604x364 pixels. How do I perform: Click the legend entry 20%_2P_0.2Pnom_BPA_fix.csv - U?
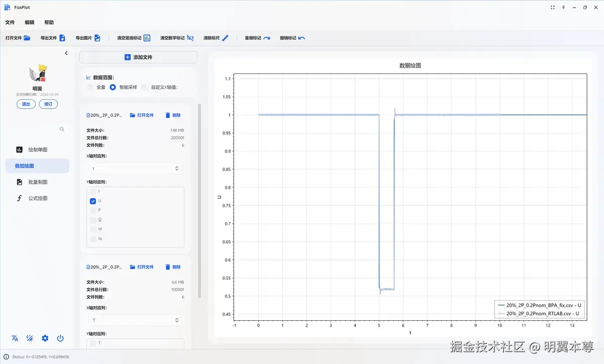coord(540,305)
